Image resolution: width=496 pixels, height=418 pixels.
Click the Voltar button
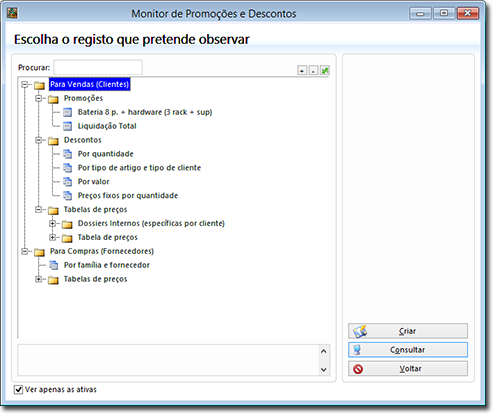(408, 369)
